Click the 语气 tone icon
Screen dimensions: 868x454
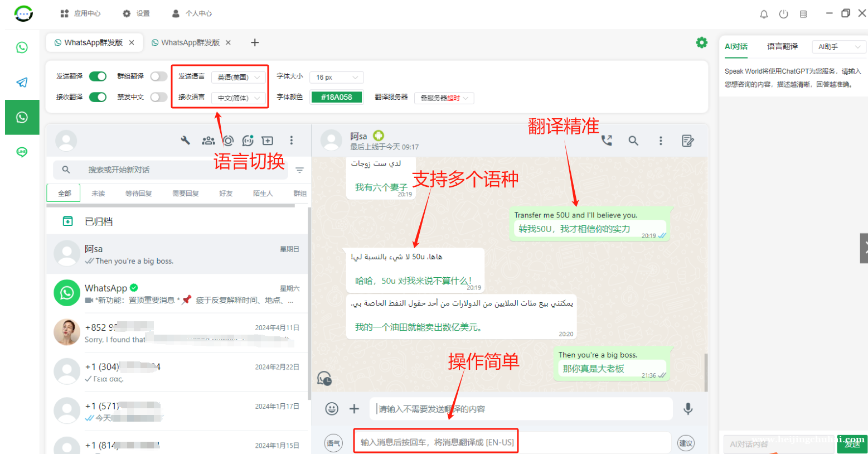click(333, 443)
